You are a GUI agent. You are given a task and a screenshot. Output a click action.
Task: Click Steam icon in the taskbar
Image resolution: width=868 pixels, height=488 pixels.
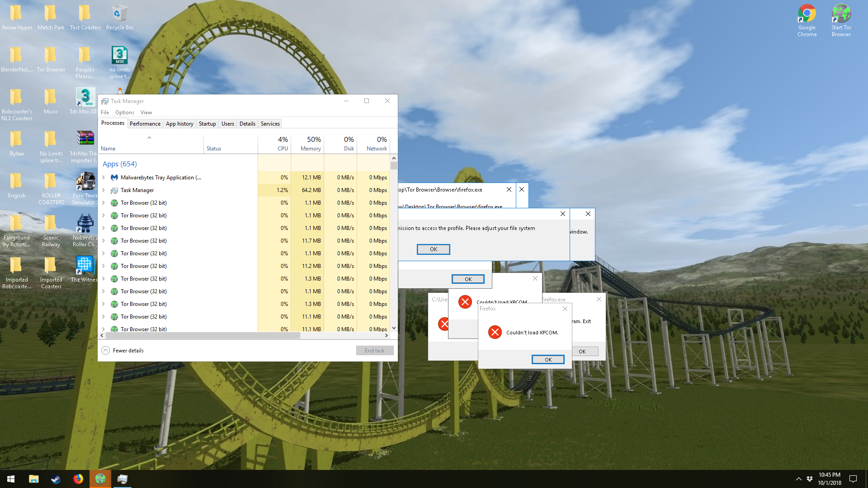pyautogui.click(x=56, y=479)
